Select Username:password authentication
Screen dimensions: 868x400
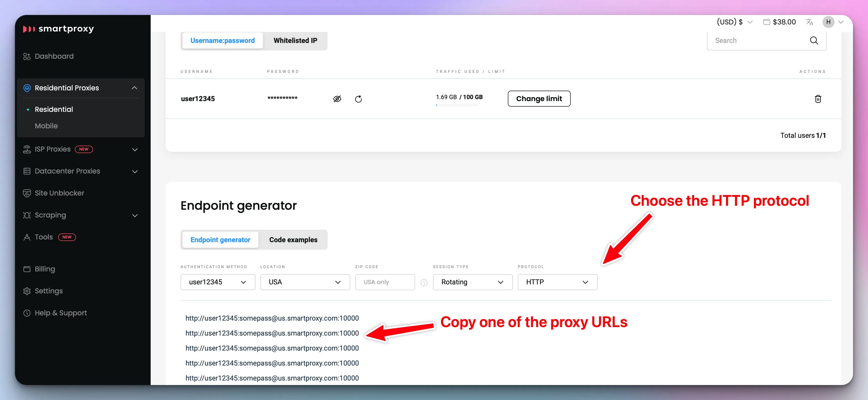(x=222, y=40)
